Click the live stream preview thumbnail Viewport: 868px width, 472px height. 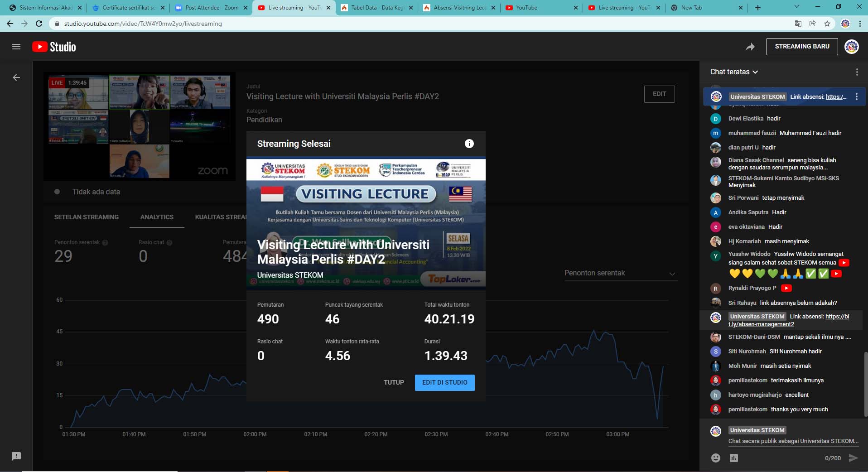(140, 127)
